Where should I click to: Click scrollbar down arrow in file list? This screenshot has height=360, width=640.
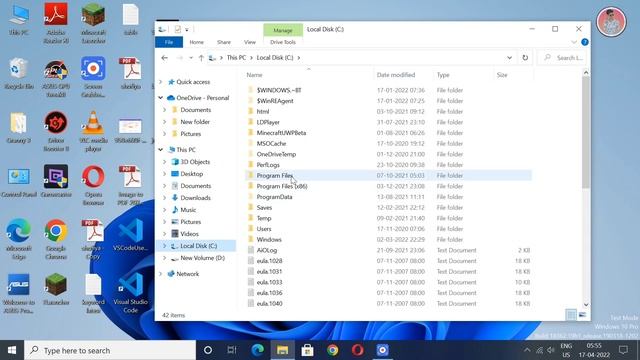click(x=586, y=304)
